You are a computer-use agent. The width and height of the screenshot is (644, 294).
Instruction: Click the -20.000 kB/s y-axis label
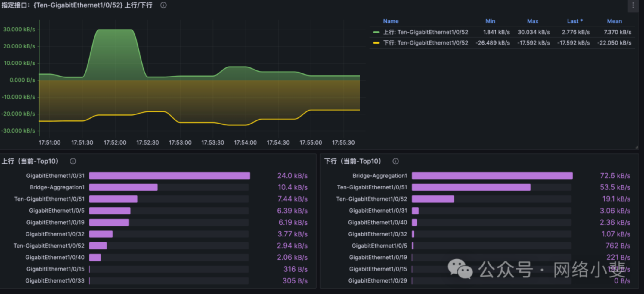[18, 114]
